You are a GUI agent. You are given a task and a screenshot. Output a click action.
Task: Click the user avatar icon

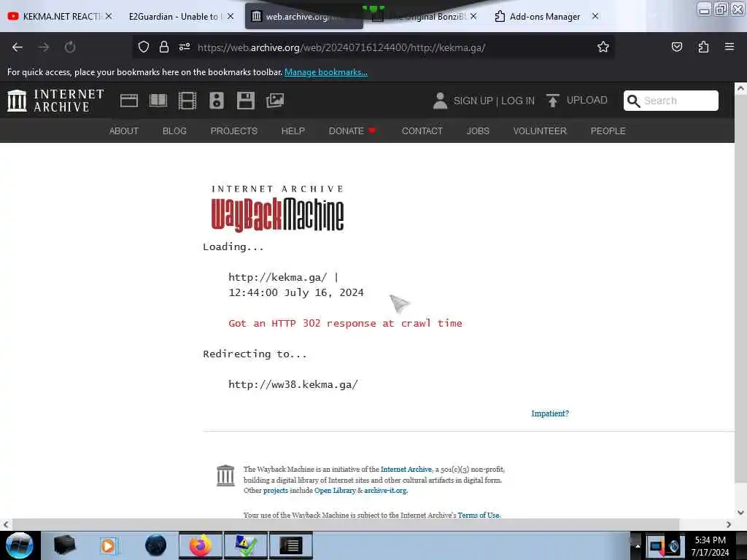pyautogui.click(x=440, y=101)
